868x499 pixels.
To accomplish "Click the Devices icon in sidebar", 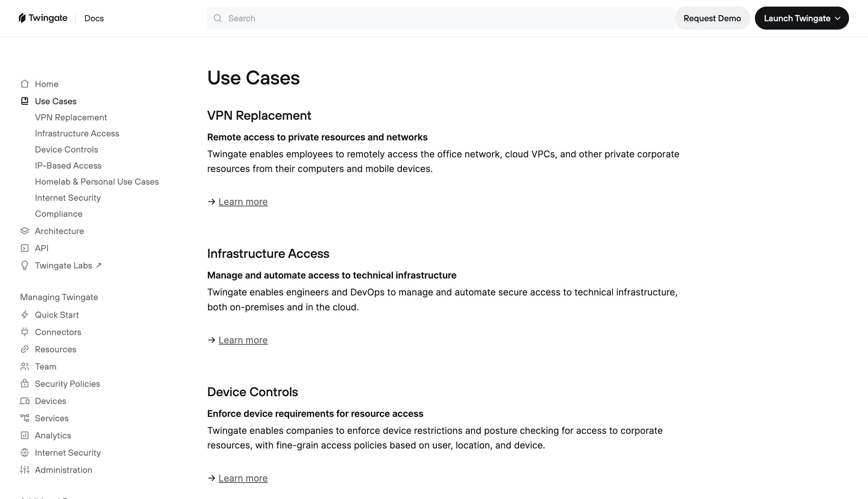I will click(25, 401).
